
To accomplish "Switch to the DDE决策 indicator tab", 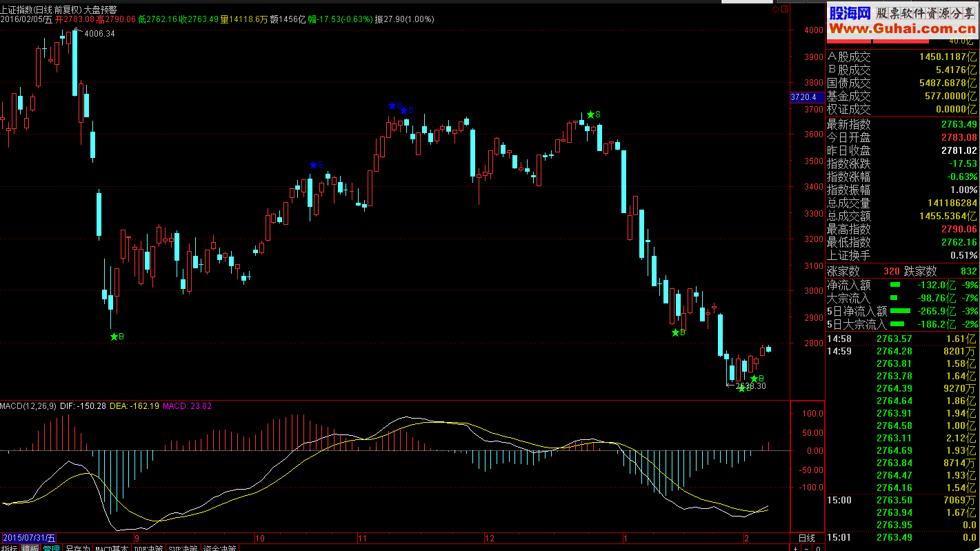I will point(149,548).
